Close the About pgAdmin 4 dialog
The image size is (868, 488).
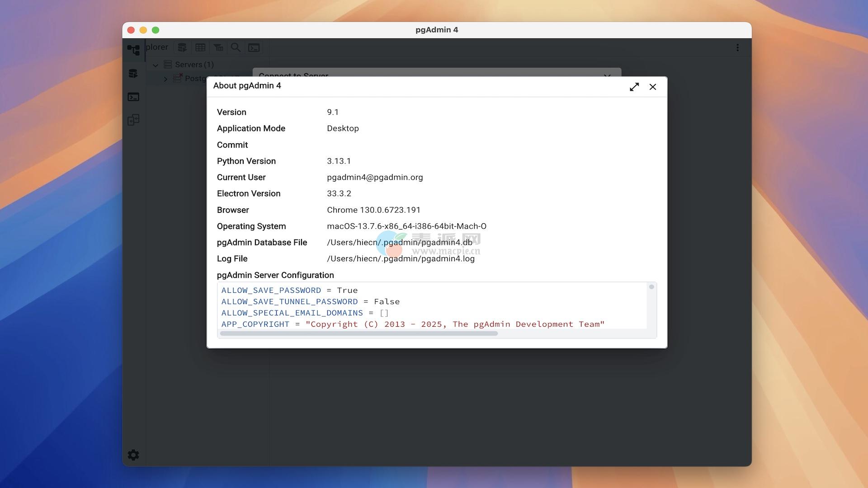[x=653, y=87]
